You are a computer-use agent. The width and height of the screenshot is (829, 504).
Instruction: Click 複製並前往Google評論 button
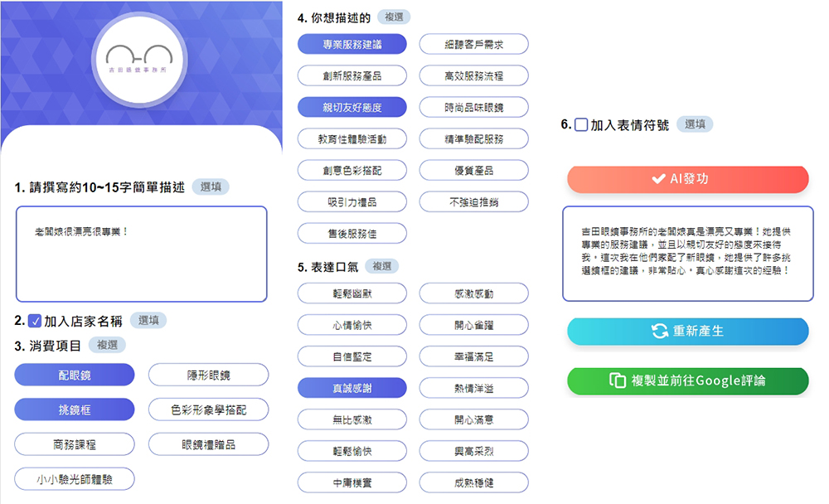[687, 380]
